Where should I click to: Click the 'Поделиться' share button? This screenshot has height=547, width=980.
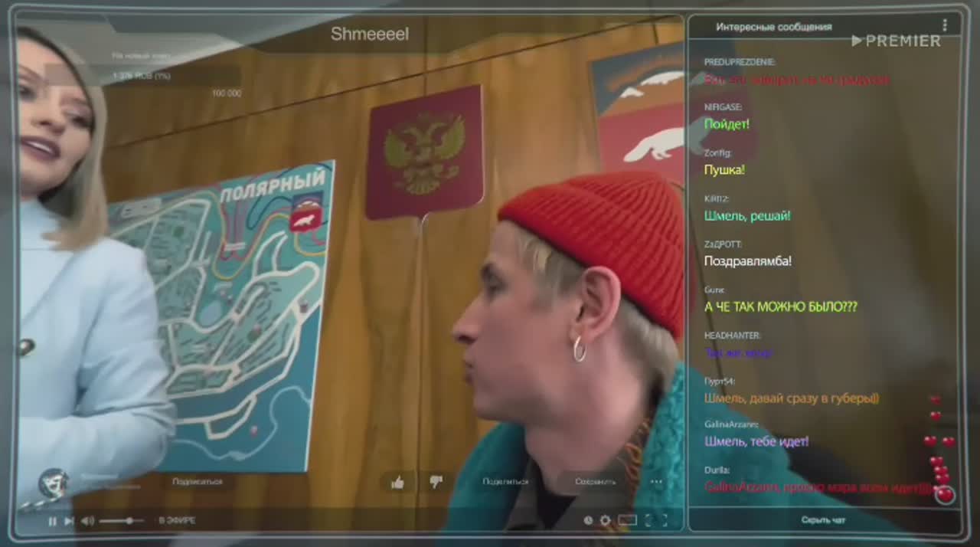[x=505, y=482]
